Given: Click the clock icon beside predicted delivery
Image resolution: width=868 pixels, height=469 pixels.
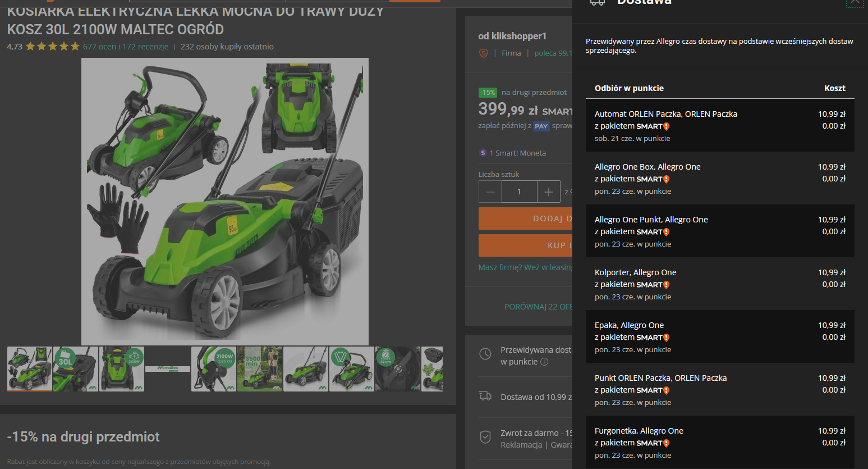Looking at the screenshot, I should pos(485,354).
